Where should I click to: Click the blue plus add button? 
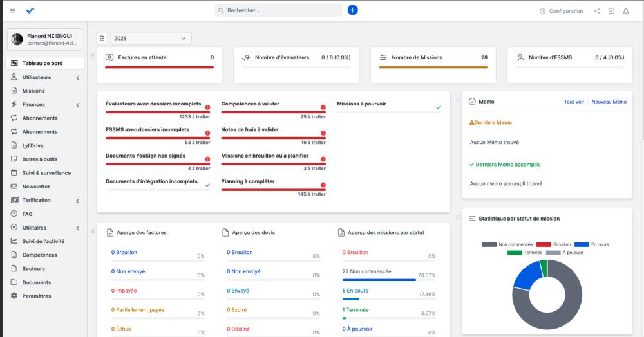tap(352, 10)
